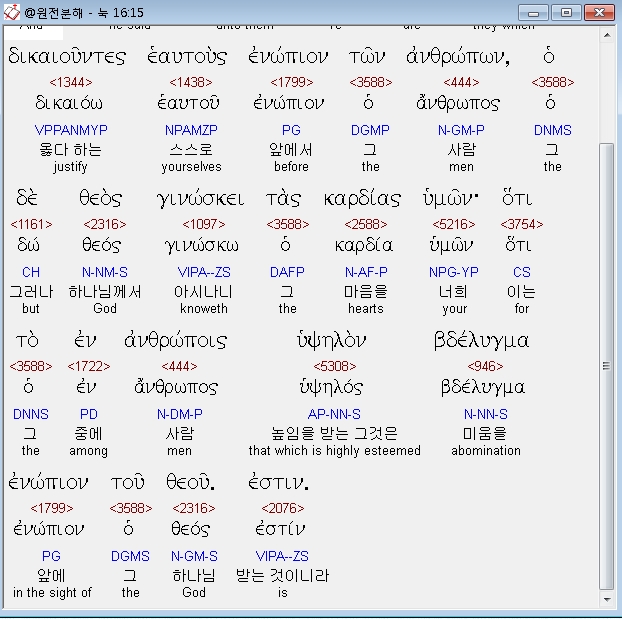Click the English gloss 'for'

[x=522, y=309]
